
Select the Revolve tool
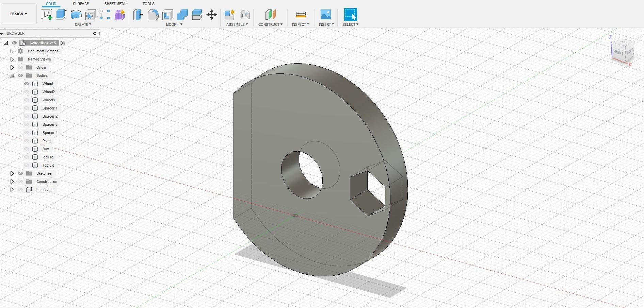pyautogui.click(x=76, y=15)
